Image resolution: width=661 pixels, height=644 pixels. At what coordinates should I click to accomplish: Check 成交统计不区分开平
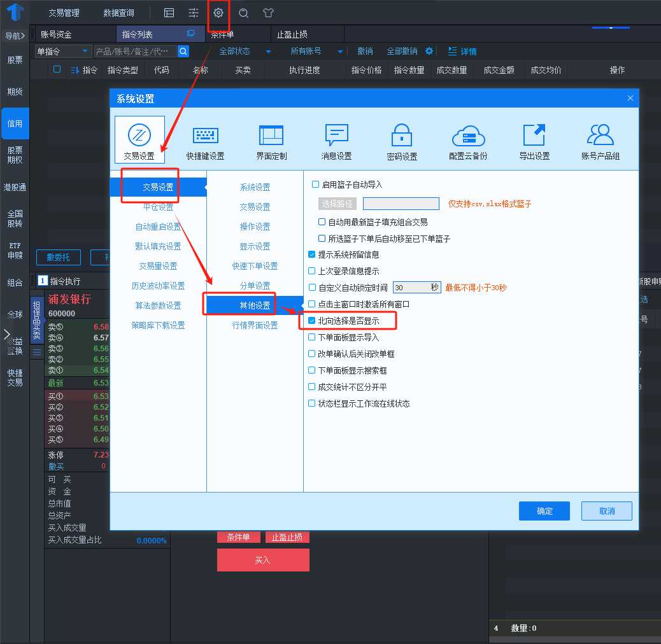pos(312,387)
